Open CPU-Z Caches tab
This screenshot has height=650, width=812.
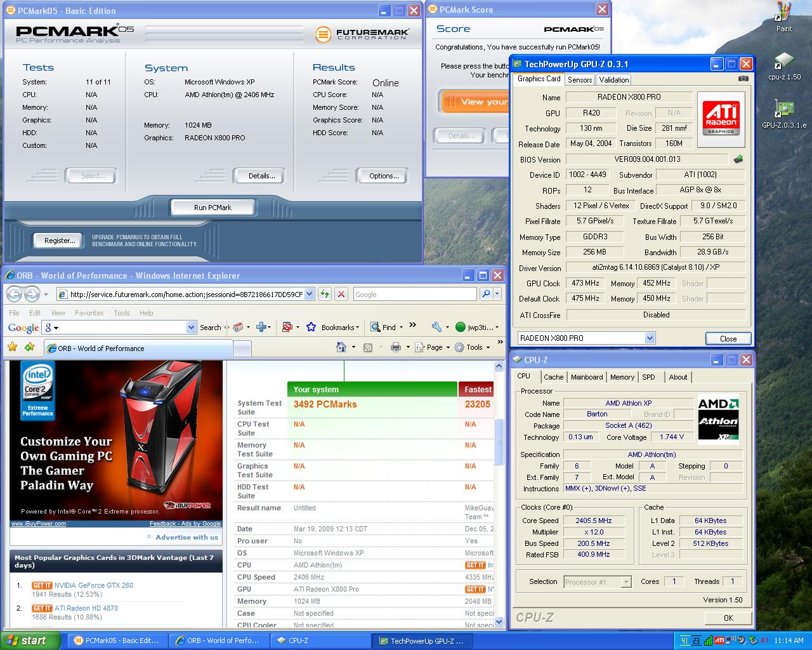[x=553, y=377]
